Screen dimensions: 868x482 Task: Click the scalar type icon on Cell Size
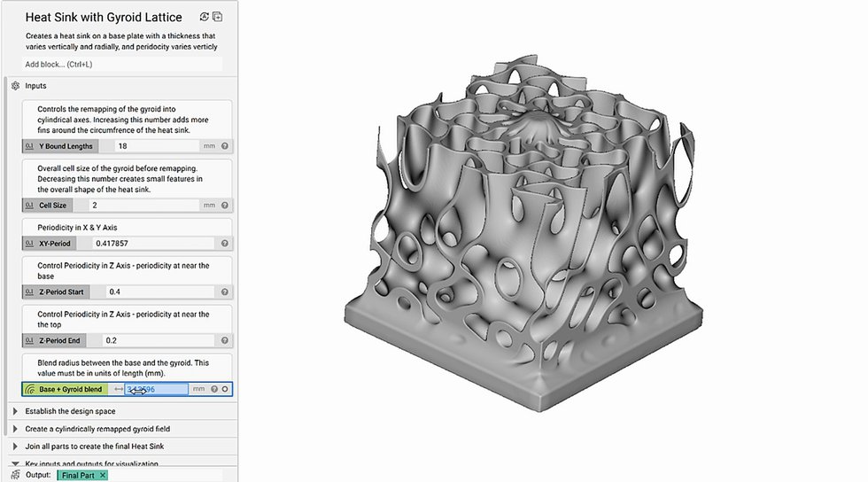point(29,205)
